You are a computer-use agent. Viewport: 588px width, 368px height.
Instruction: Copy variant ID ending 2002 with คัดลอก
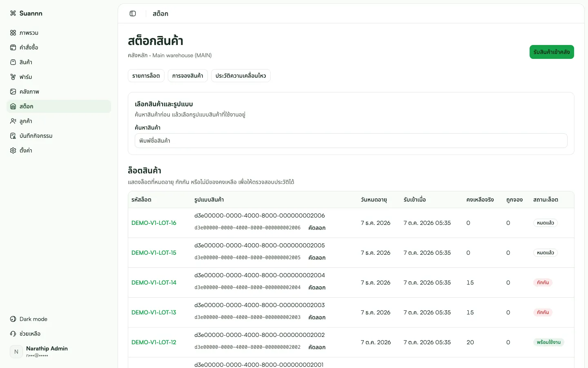[x=317, y=347]
